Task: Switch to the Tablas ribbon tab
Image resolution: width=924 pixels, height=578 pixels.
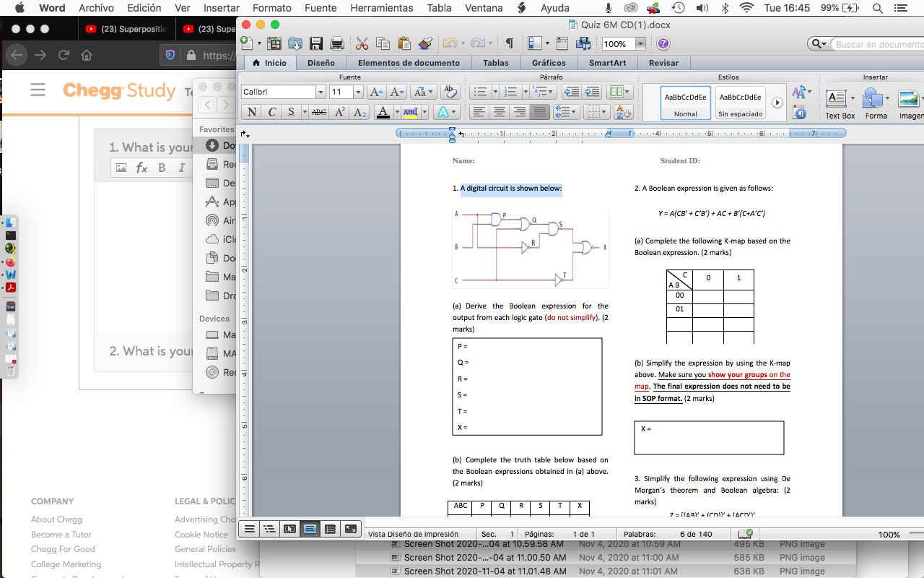Action: [496, 63]
